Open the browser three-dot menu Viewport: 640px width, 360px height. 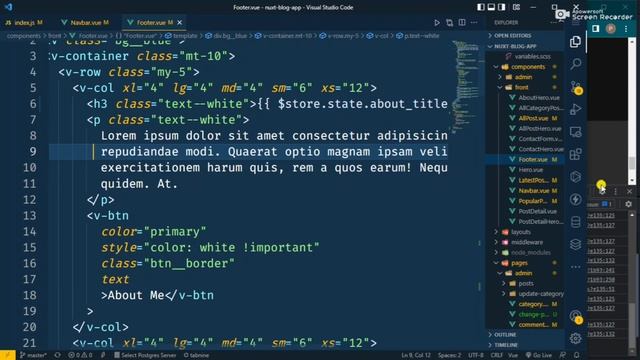626,29
